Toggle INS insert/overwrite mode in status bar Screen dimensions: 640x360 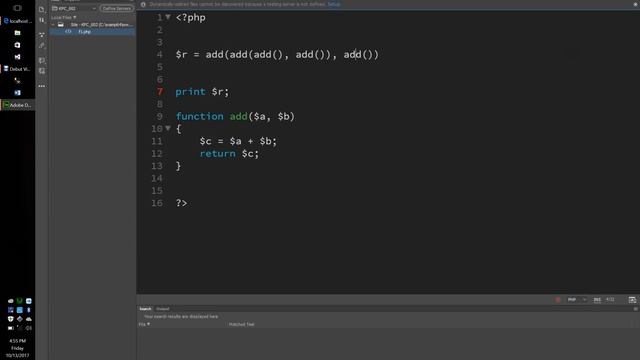coord(597,300)
